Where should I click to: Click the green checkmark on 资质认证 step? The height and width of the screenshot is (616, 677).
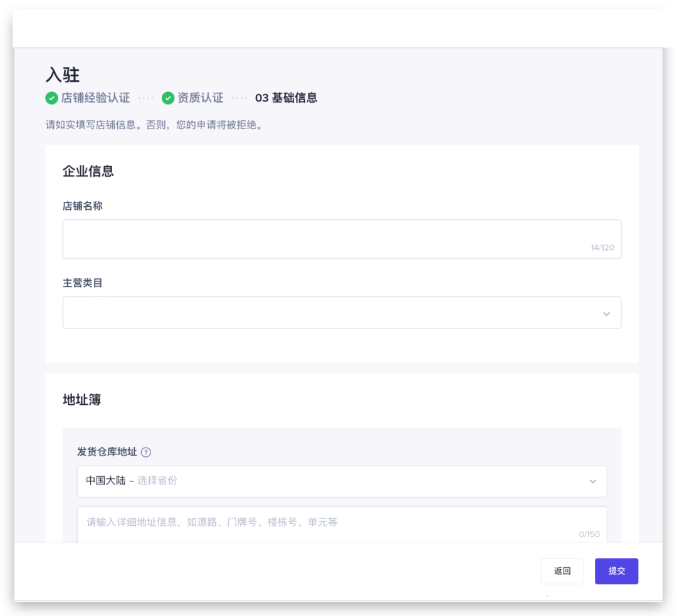pos(168,98)
